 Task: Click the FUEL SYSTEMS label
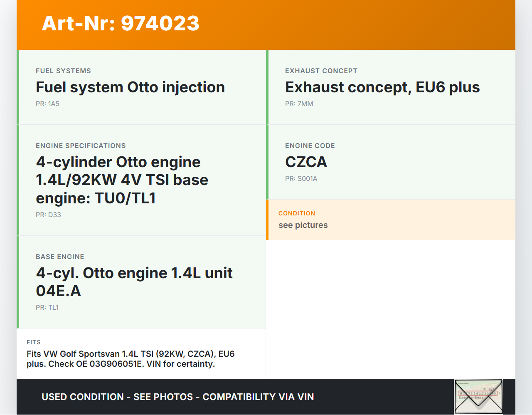click(63, 71)
